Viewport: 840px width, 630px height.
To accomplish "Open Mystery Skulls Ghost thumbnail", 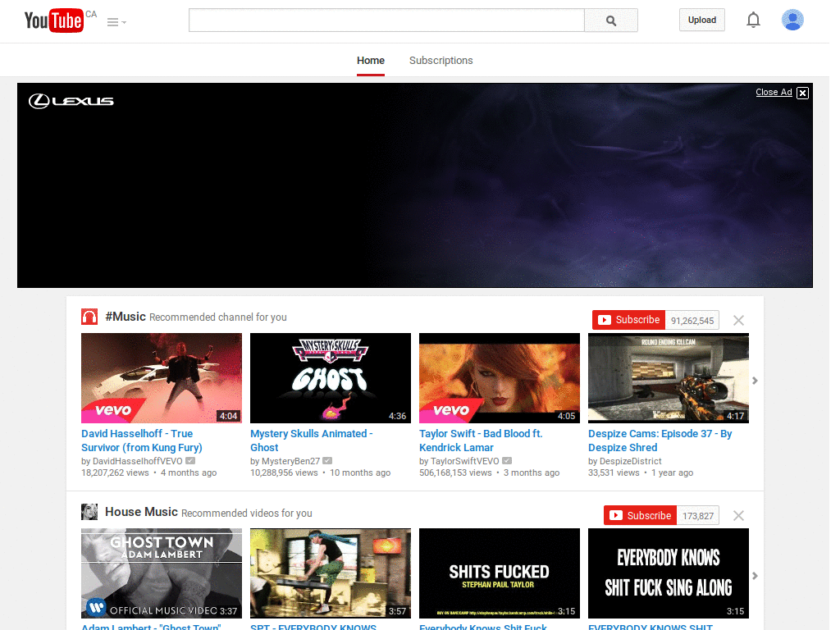I will click(x=331, y=378).
